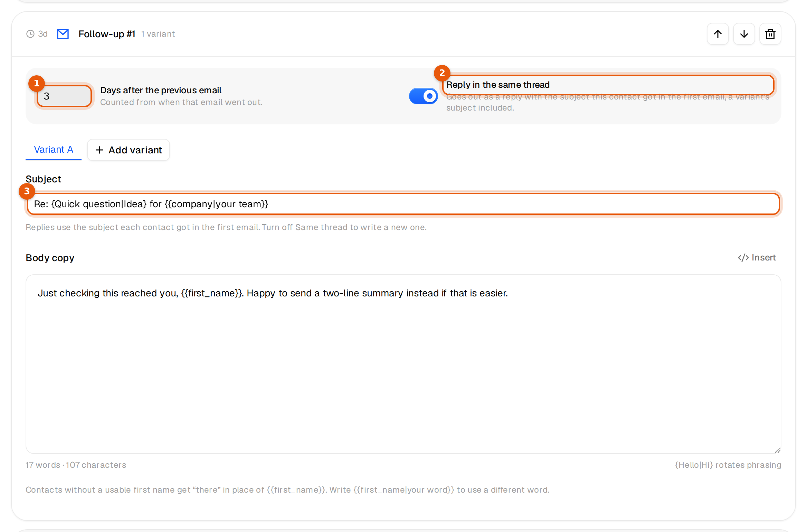Click the 'Days after the previous email' label

(x=161, y=90)
